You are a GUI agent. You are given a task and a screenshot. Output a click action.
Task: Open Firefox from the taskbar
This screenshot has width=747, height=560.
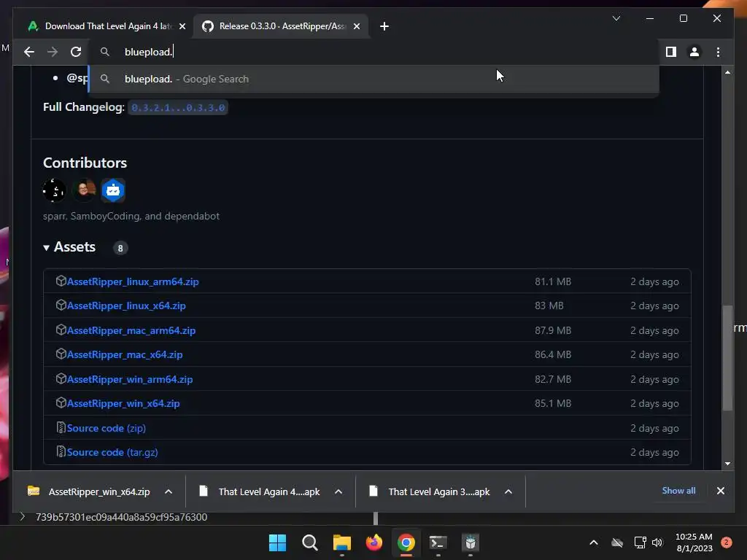[374, 542]
